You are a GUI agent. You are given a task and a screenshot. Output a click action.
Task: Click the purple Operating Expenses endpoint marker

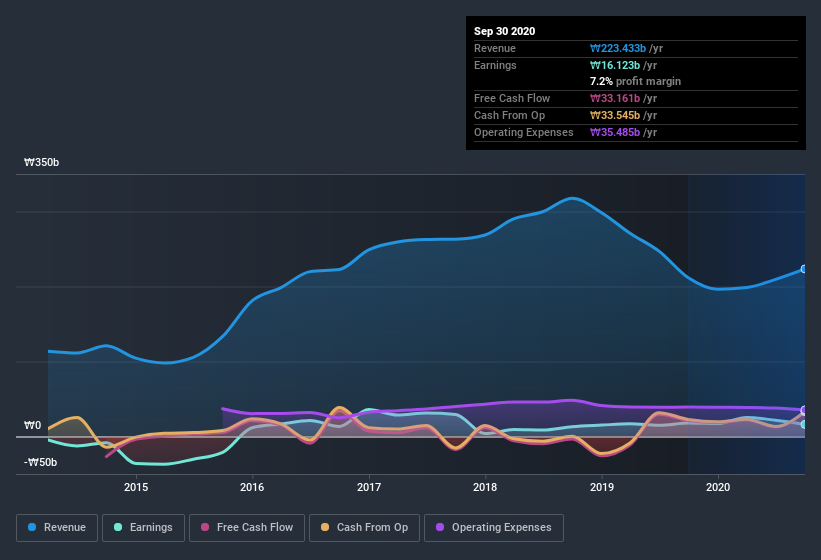pos(804,410)
